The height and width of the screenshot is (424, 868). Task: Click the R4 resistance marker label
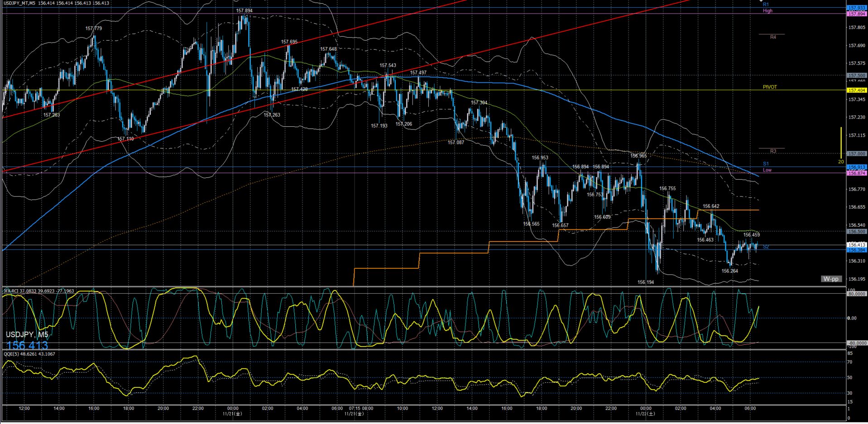pos(773,37)
